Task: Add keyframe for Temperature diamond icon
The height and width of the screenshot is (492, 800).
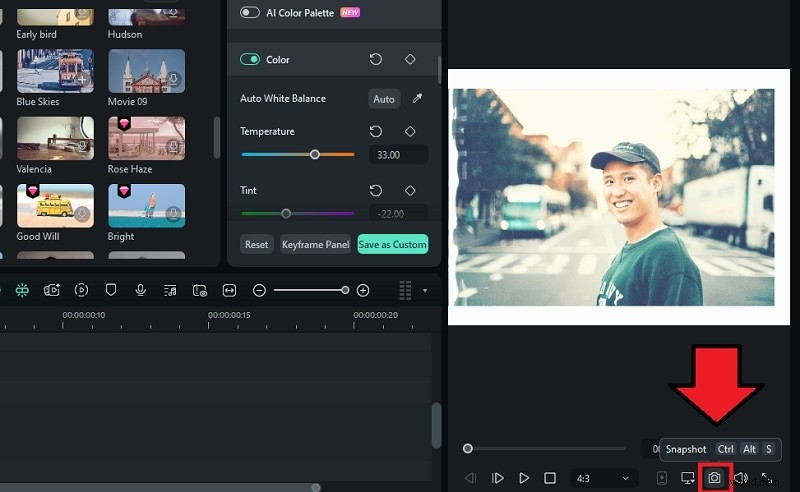Action: [x=410, y=131]
